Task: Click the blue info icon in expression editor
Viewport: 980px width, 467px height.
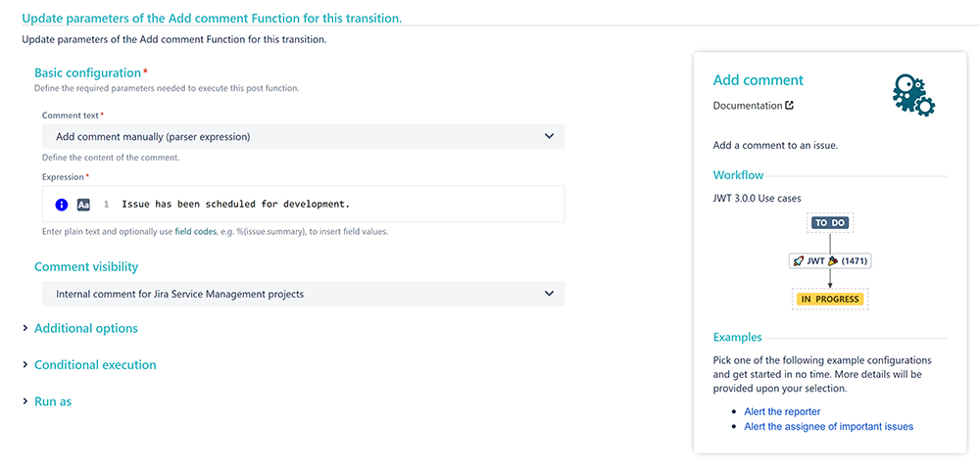Action: click(x=62, y=205)
